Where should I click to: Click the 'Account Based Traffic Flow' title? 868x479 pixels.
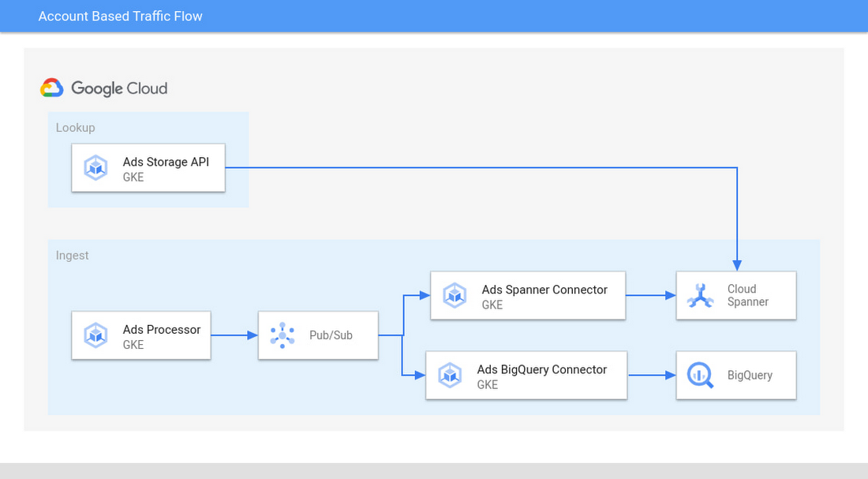[120, 16]
